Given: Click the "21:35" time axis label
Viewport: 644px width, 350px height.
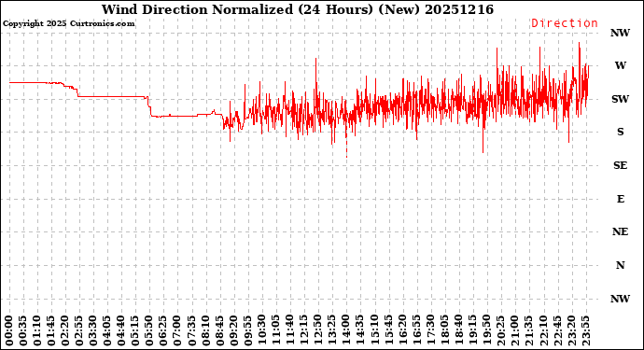Looking at the screenshot, I should click(528, 331).
